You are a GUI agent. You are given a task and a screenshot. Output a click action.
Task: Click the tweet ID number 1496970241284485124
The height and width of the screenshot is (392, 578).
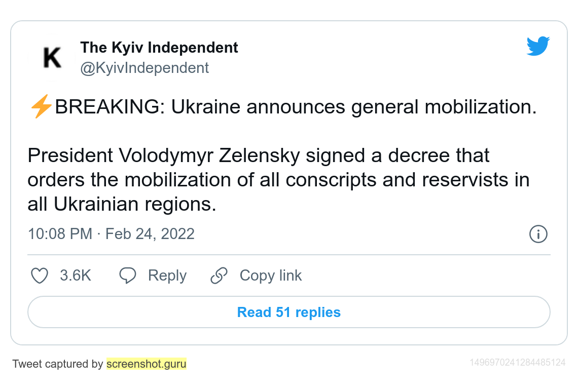pyautogui.click(x=517, y=363)
